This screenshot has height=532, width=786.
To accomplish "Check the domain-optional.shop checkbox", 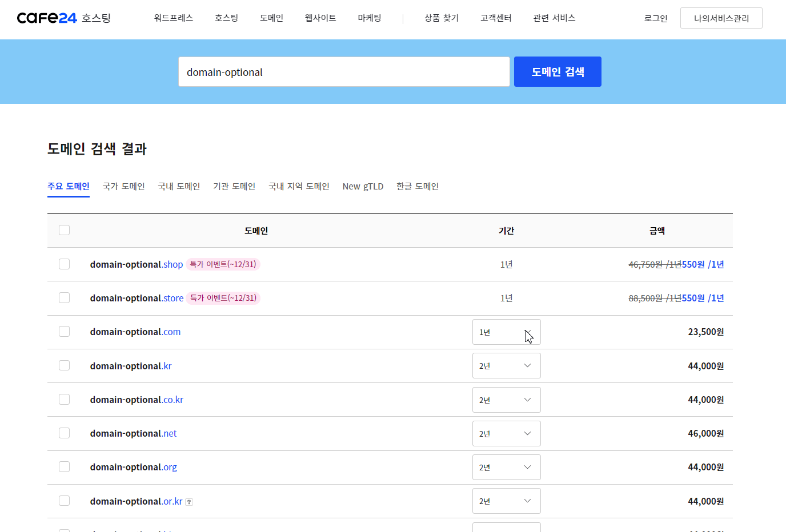I will tap(64, 264).
